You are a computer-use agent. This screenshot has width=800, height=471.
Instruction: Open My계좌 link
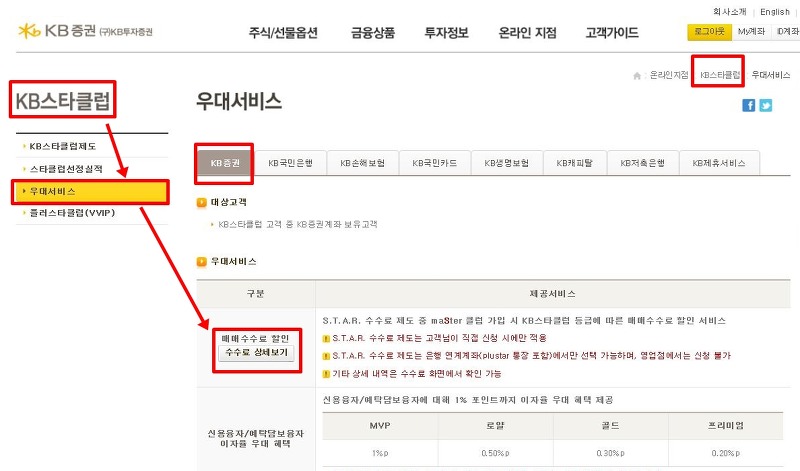point(751,32)
